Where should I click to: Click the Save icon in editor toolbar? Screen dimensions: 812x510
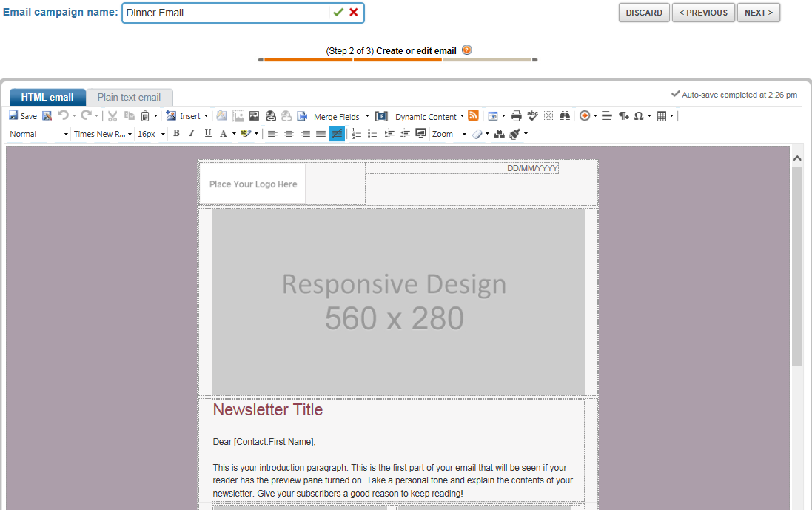tap(14, 116)
